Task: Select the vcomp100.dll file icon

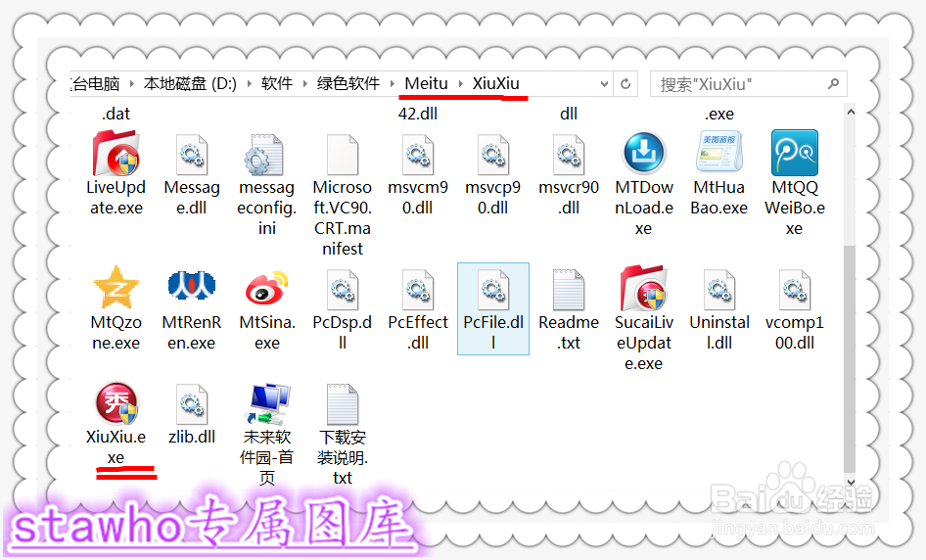Action: (x=795, y=290)
